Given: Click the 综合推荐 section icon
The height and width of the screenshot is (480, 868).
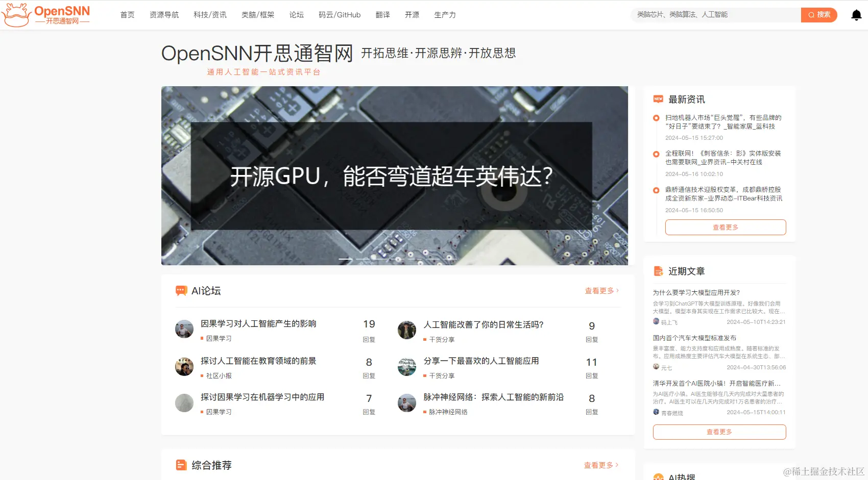Looking at the screenshot, I should 181,465.
